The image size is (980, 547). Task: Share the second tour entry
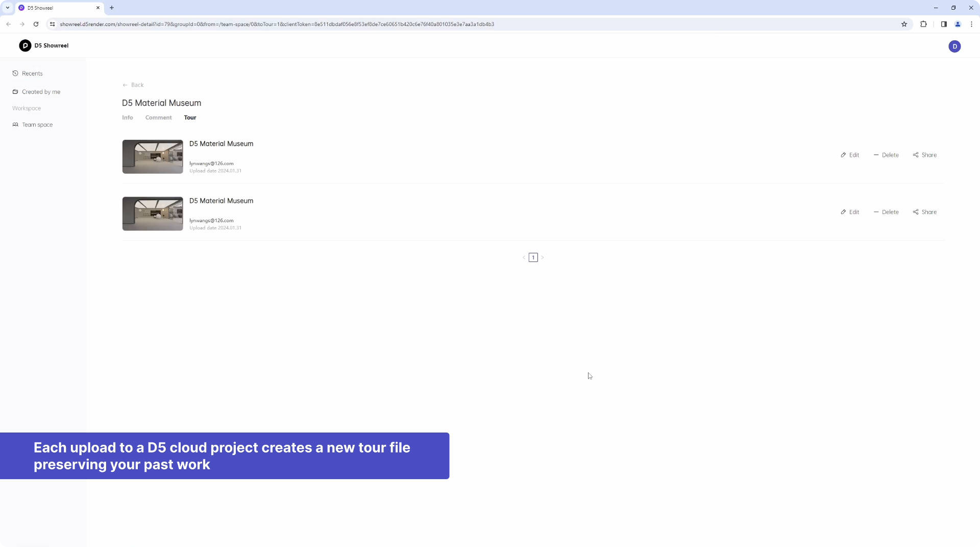coord(925,212)
